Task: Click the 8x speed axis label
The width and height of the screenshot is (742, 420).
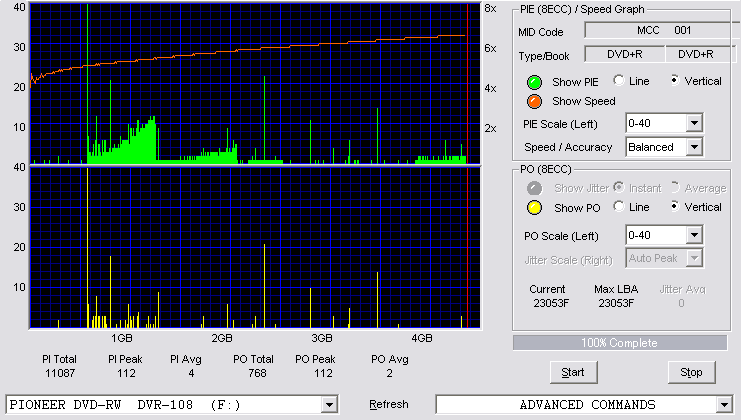Action: 490,9
